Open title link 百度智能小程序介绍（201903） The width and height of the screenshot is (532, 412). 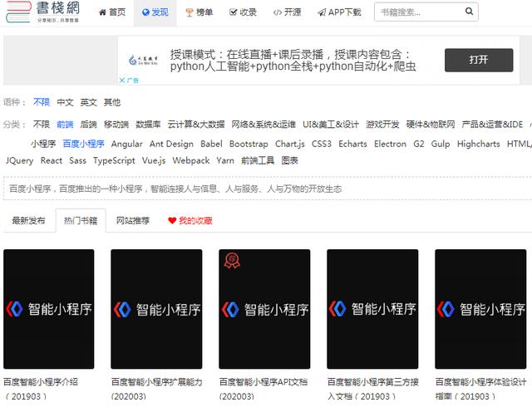[41, 389]
